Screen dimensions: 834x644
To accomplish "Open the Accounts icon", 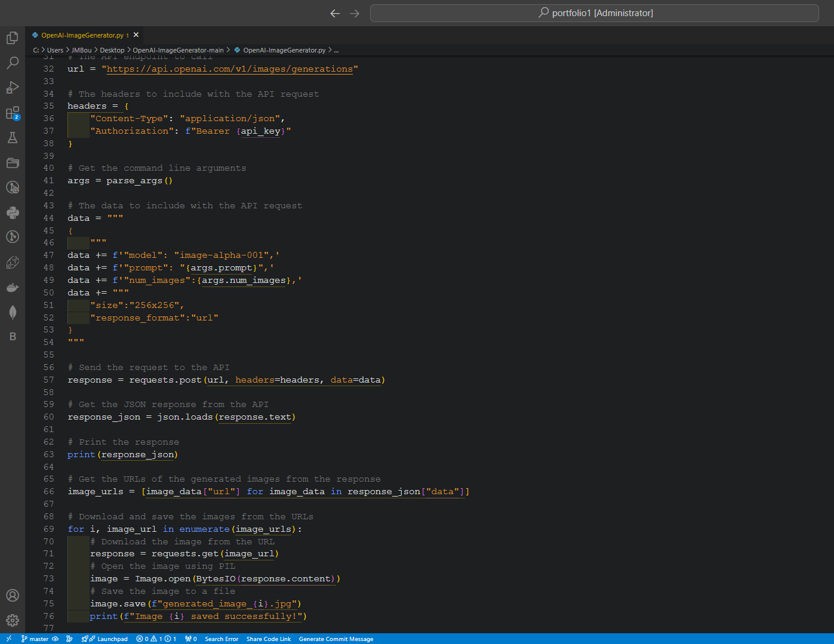I will pyautogui.click(x=13, y=595).
